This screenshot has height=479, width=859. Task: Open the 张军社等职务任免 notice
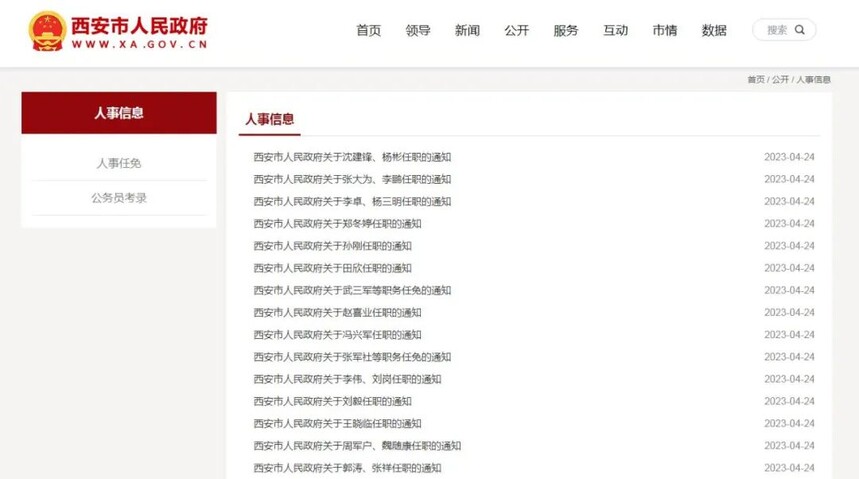(x=352, y=357)
